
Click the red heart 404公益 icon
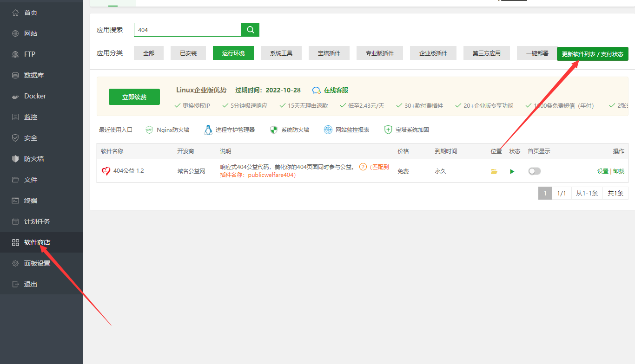[x=106, y=171]
